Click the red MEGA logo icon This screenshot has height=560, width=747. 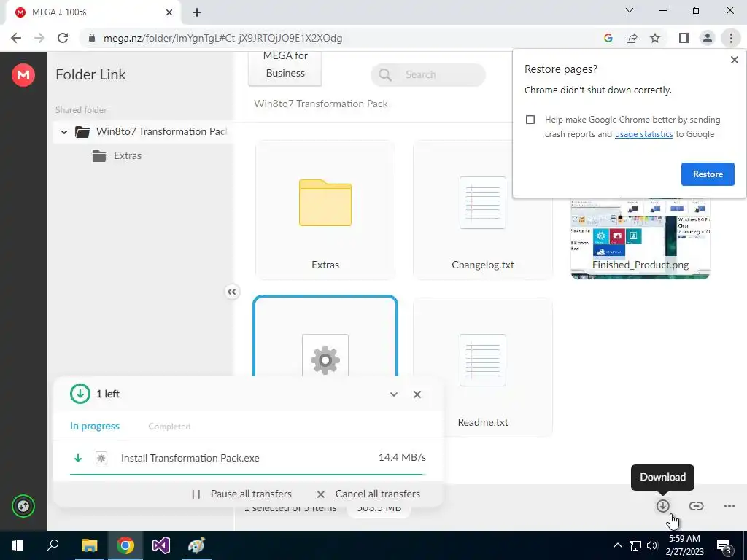click(x=23, y=75)
